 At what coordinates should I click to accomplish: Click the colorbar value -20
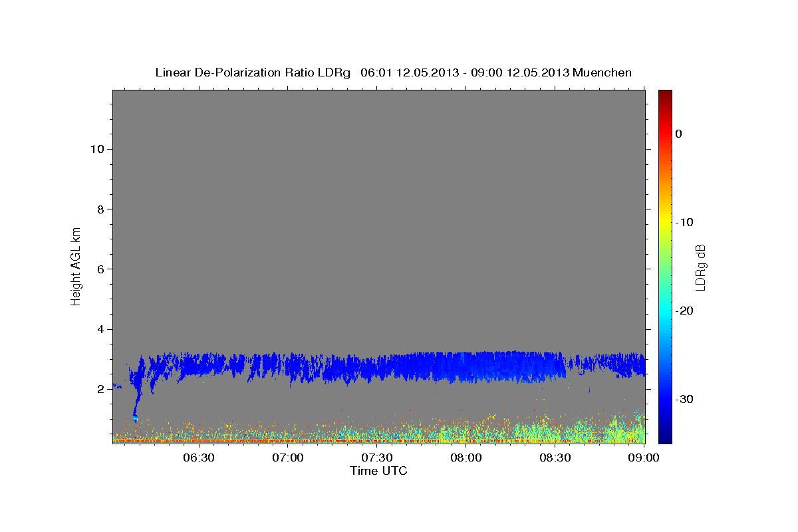coord(684,311)
